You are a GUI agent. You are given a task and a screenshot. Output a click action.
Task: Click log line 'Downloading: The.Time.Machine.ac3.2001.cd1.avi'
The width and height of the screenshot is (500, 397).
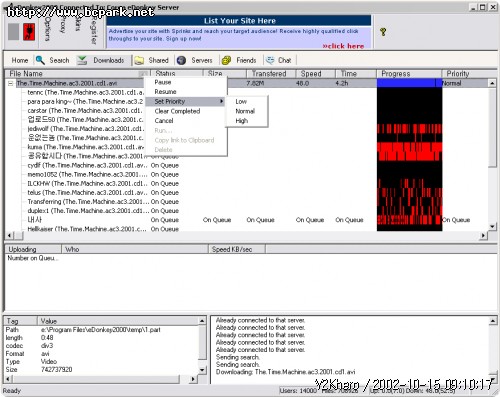pos(285,372)
